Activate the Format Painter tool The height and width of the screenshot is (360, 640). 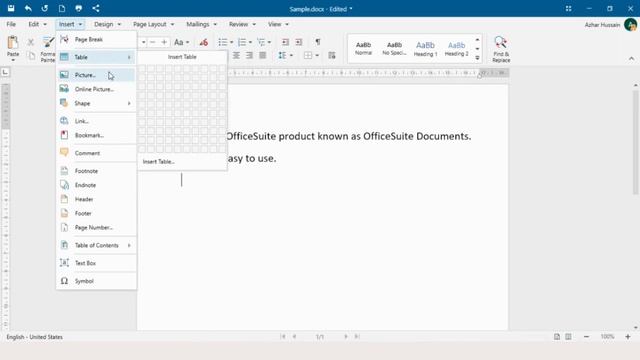click(x=48, y=48)
